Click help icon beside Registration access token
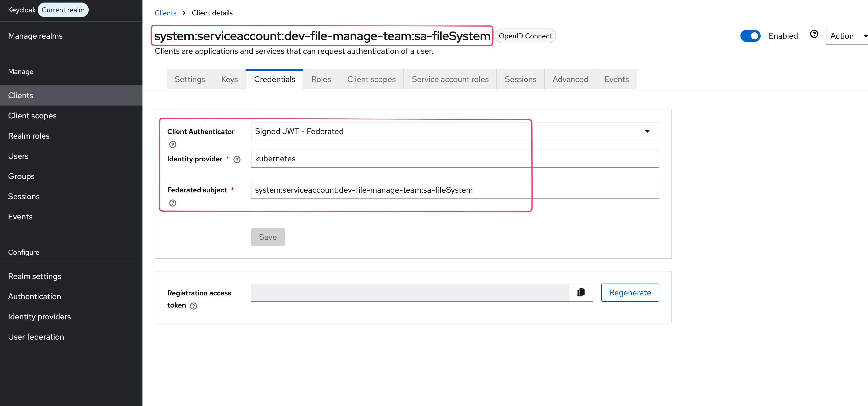This screenshot has height=406, width=868. (194, 306)
